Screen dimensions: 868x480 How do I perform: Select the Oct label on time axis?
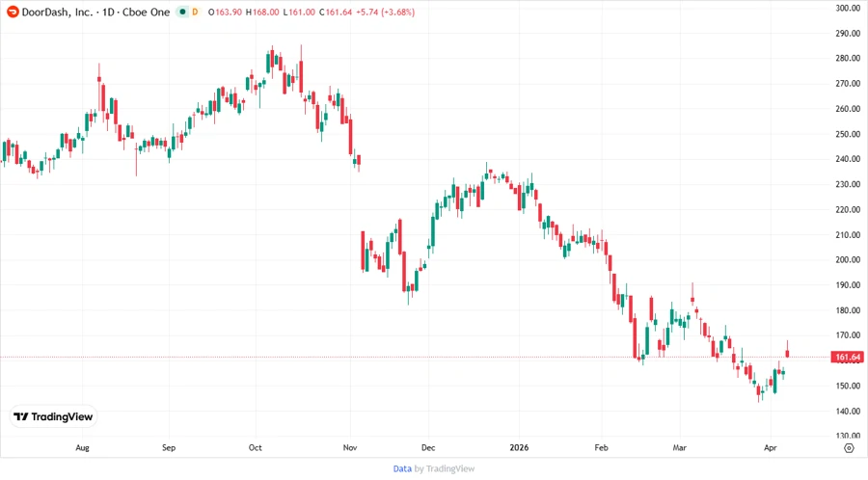(x=255, y=447)
